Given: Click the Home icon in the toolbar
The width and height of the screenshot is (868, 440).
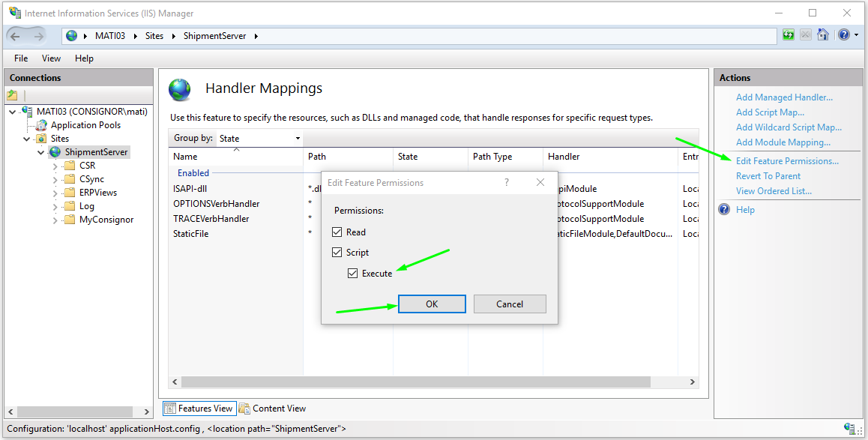Looking at the screenshot, I should (x=822, y=35).
